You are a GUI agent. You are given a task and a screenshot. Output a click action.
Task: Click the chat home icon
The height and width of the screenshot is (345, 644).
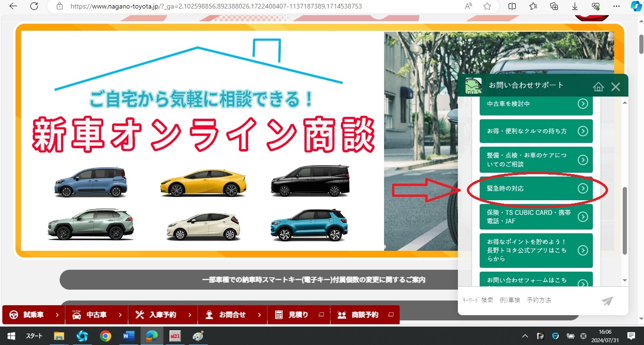[x=599, y=87]
